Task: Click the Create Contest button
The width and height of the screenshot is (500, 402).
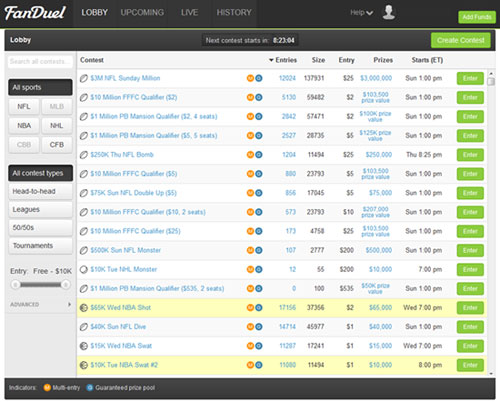Action: point(461,40)
